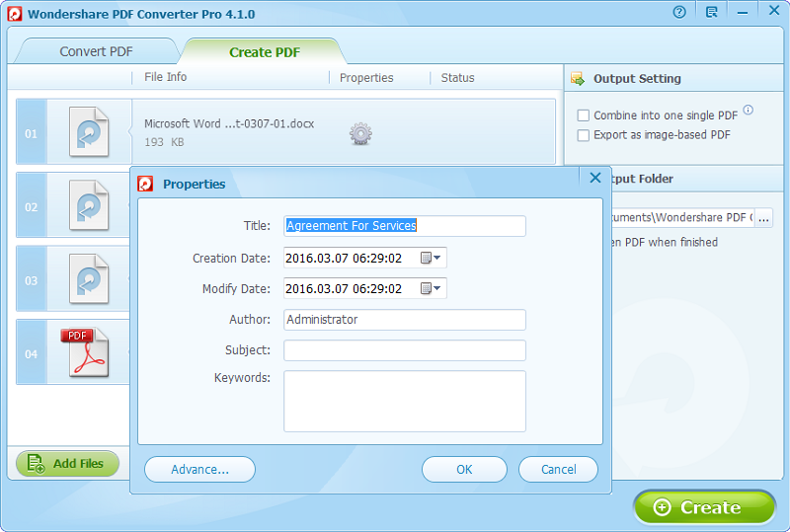Select file 02 document icon
Viewport: 790px width, 532px height.
[x=89, y=205]
